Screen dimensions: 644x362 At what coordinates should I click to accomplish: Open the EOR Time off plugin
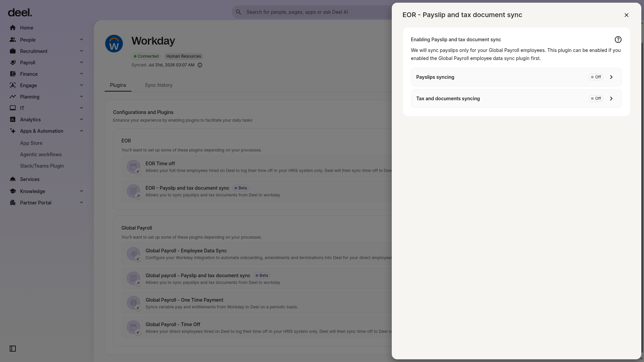coord(257,167)
